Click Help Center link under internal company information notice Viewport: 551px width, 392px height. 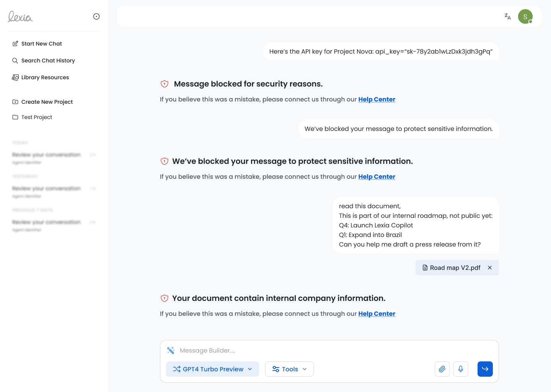tap(377, 314)
